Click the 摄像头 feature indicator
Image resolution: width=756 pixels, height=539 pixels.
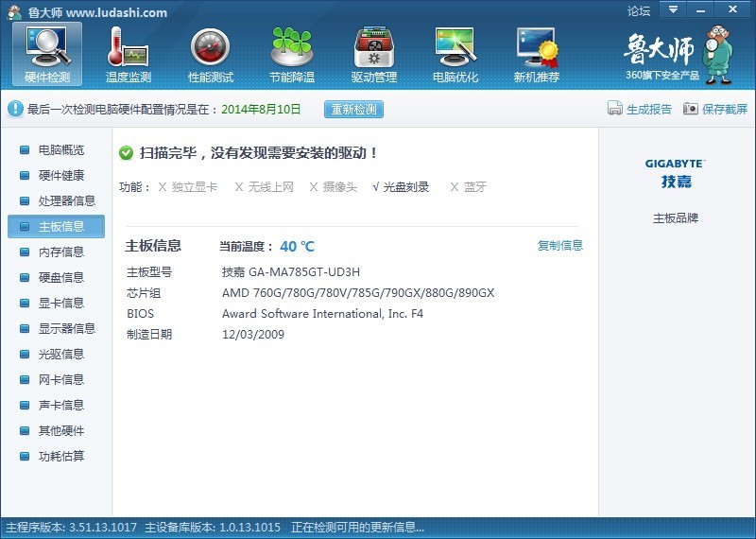click(x=334, y=186)
